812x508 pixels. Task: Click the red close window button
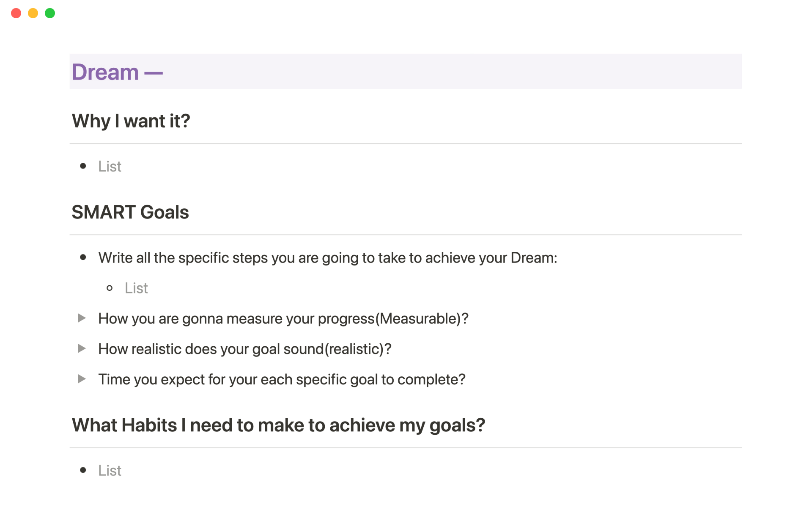(x=16, y=13)
